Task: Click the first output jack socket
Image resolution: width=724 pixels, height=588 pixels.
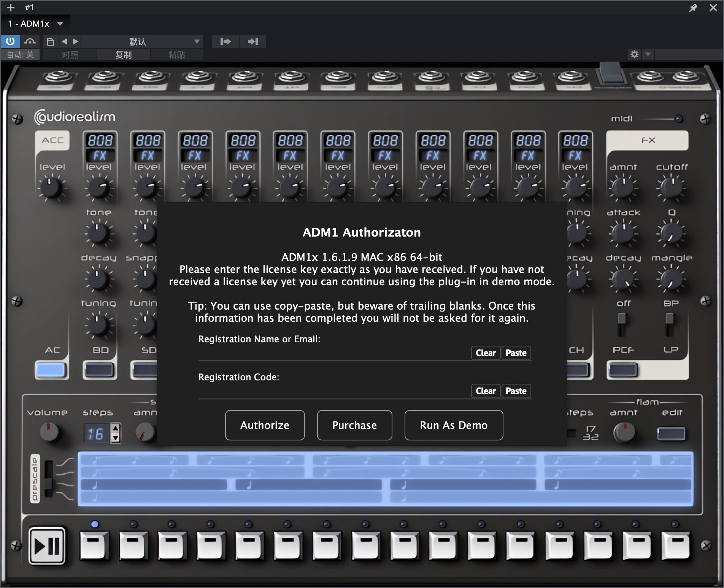Action: pyautogui.click(x=58, y=78)
